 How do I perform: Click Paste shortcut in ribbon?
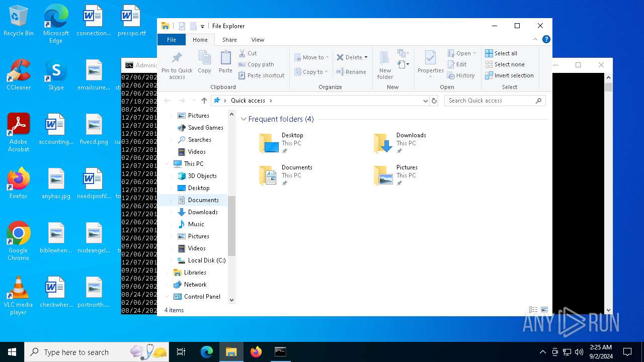[x=261, y=75]
